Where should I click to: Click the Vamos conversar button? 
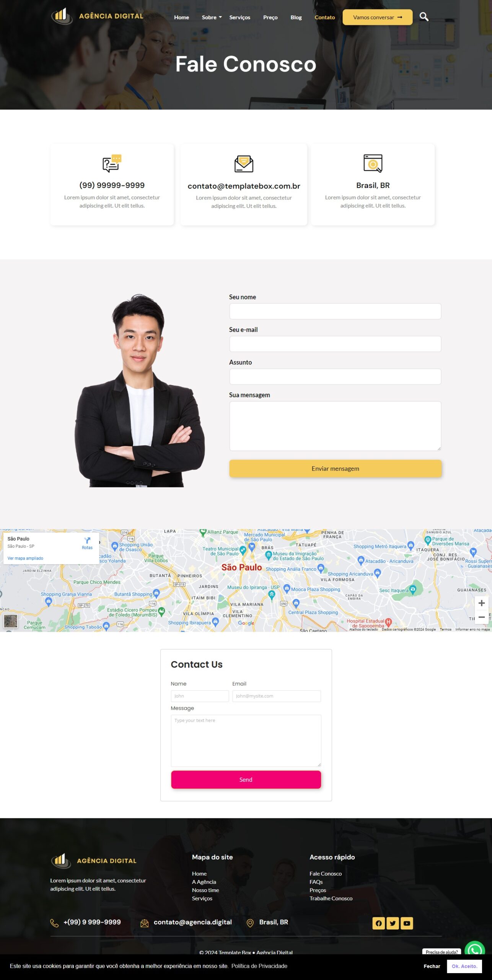[x=377, y=17]
